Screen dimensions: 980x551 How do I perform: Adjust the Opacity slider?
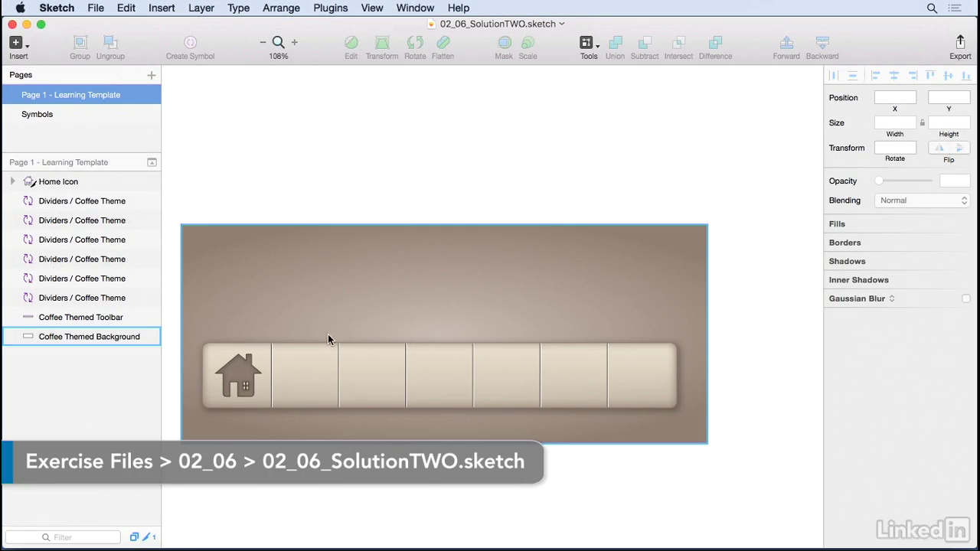click(905, 181)
